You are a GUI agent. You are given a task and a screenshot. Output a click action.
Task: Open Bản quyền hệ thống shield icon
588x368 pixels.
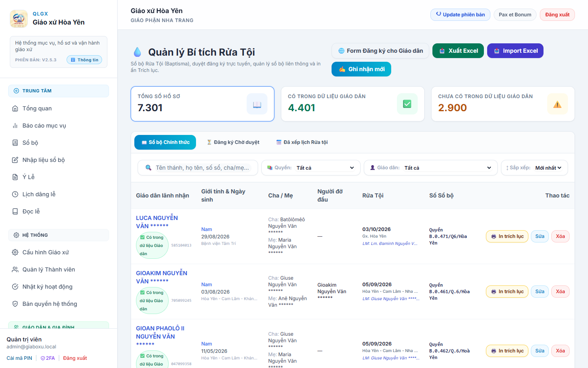[15, 304]
